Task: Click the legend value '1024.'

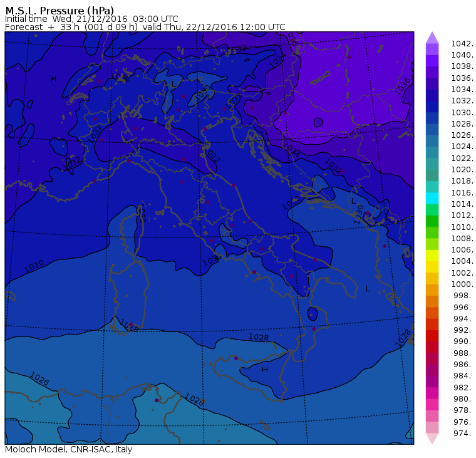Action: point(462,147)
